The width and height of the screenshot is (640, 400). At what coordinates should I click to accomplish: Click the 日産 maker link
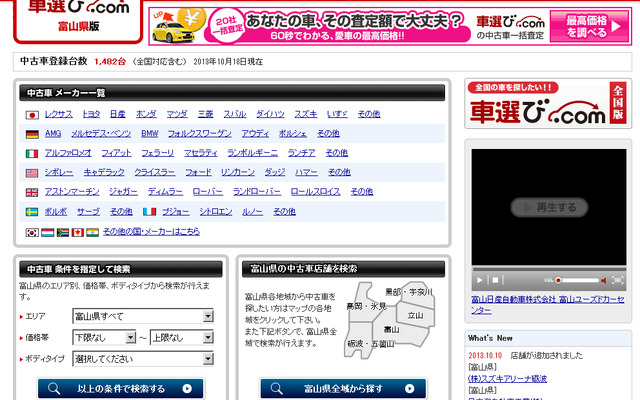[x=118, y=114]
